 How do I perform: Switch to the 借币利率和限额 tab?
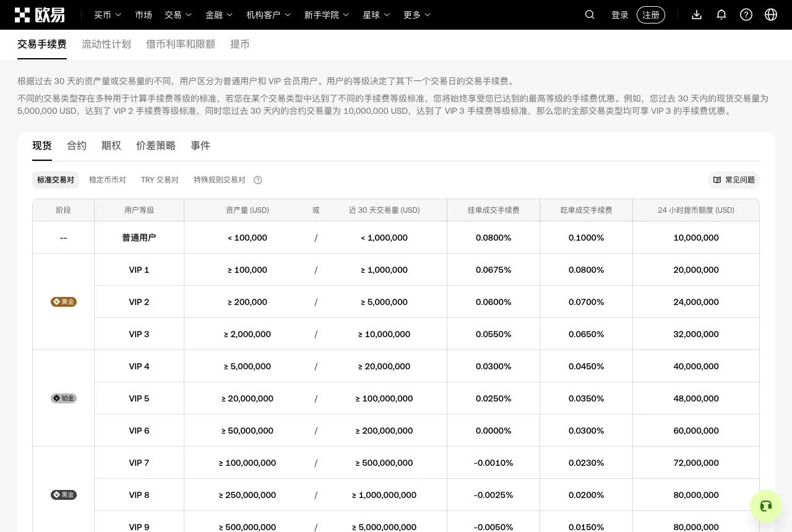click(181, 44)
